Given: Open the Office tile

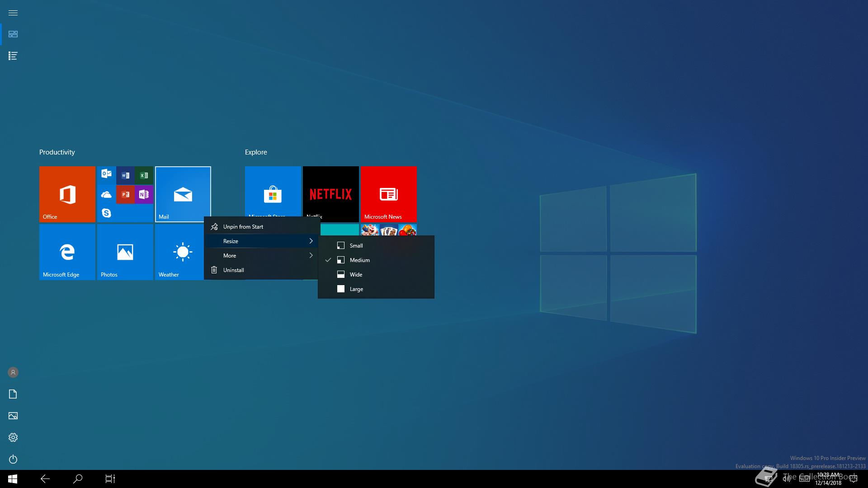Looking at the screenshot, I should pos(67,194).
